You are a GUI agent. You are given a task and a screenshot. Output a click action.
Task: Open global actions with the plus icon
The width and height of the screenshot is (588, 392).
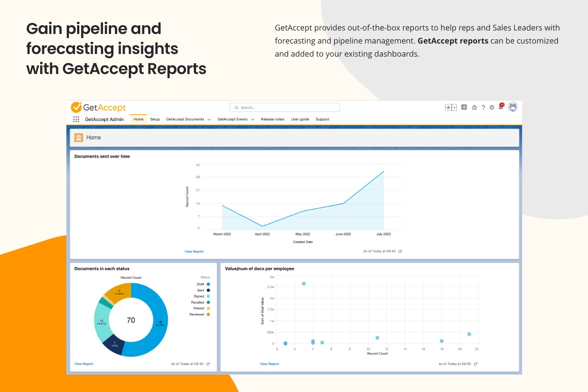click(464, 107)
